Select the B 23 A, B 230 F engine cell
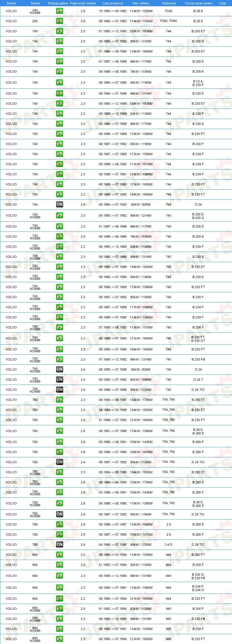The width and height of the screenshot is (232, 644). (198, 83)
